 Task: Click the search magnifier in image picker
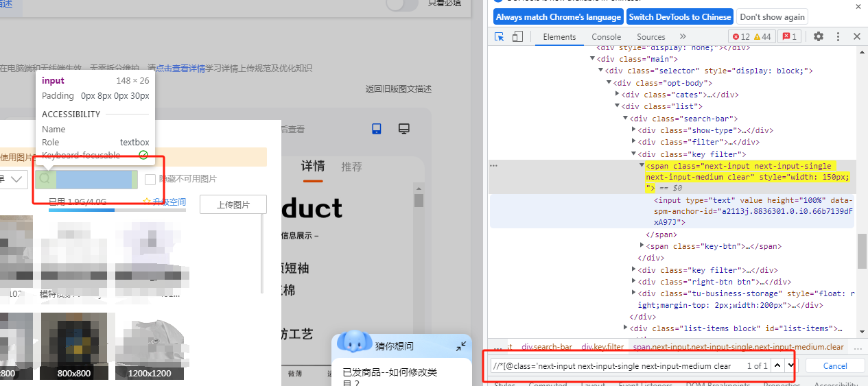coord(45,179)
